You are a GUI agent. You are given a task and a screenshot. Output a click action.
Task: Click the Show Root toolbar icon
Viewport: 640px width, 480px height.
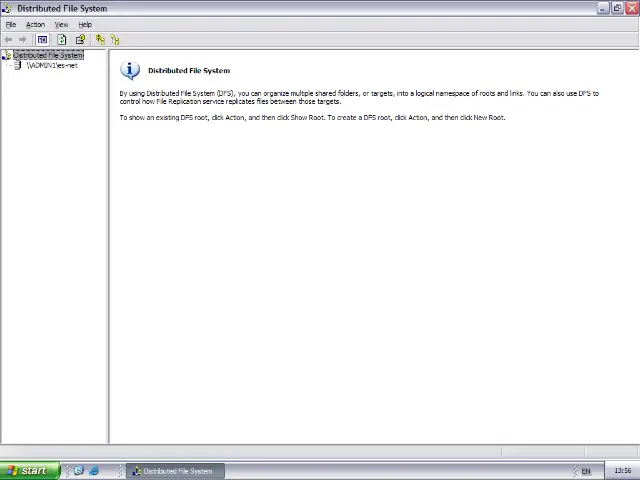tap(115, 40)
